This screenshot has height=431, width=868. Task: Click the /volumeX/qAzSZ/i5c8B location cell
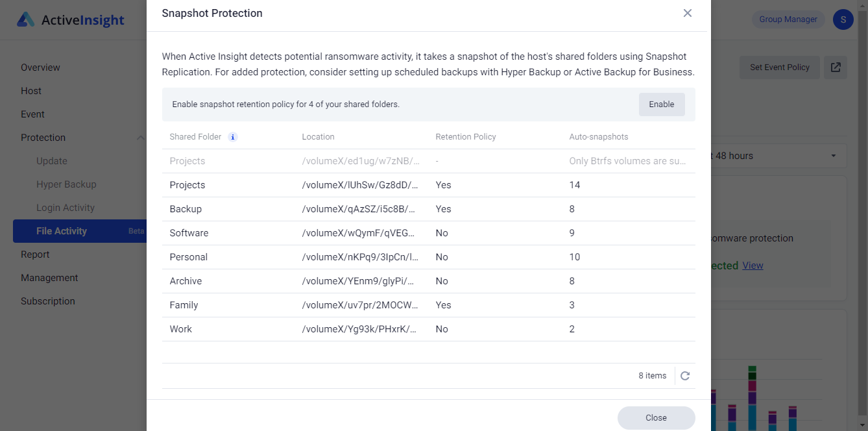(x=360, y=209)
